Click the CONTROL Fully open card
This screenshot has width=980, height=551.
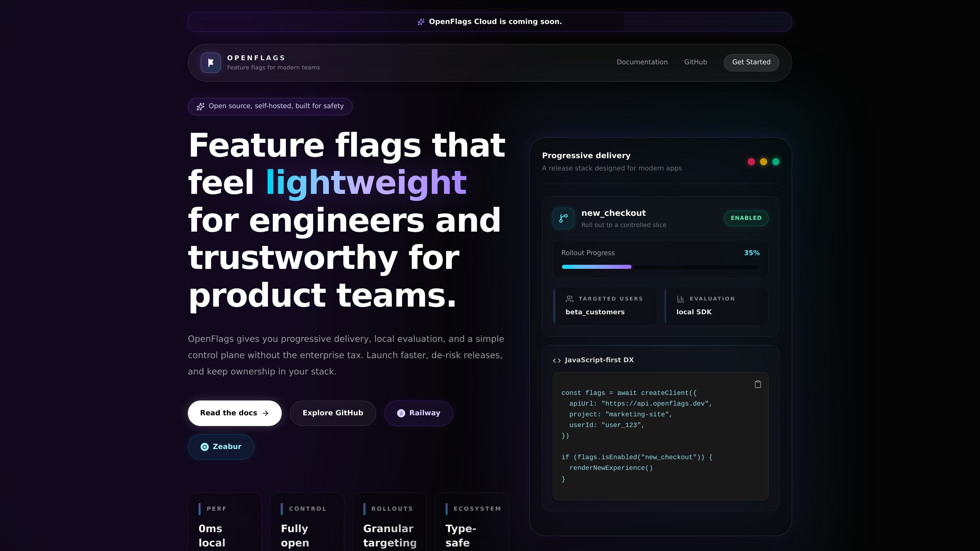(307, 522)
